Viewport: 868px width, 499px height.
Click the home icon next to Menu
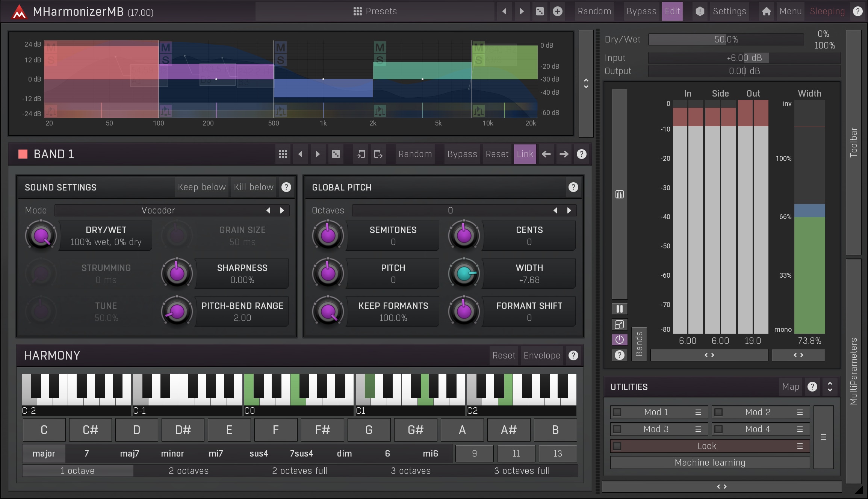click(x=766, y=11)
